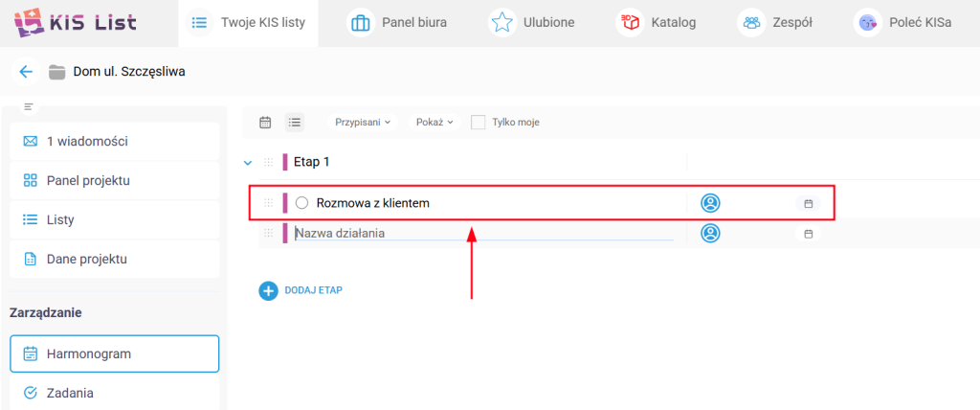The height and width of the screenshot is (410, 980).
Task: Switch to calendar view icon
Action: (x=266, y=123)
